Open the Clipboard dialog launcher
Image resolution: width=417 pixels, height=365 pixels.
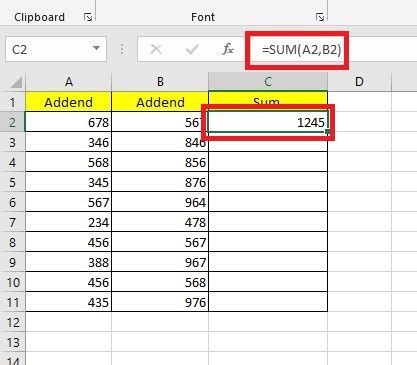[x=88, y=17]
